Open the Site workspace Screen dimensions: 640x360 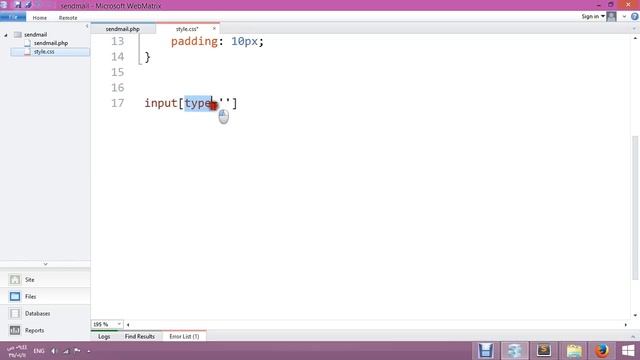click(x=45, y=280)
